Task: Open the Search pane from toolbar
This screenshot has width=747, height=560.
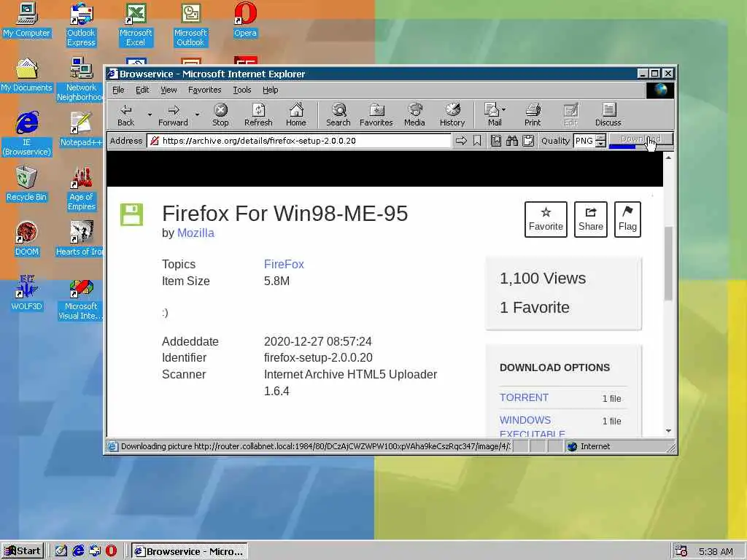Action: tap(338, 114)
